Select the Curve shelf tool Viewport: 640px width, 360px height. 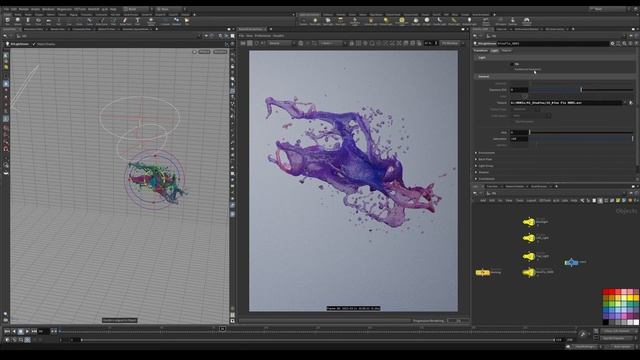pyautogui.click(x=89, y=21)
